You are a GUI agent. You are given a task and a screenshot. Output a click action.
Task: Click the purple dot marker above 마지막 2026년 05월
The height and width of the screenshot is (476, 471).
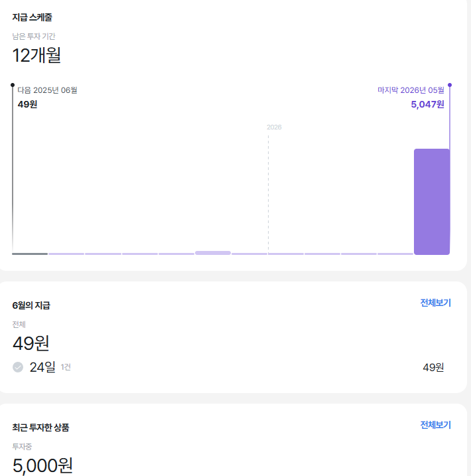[450, 85]
